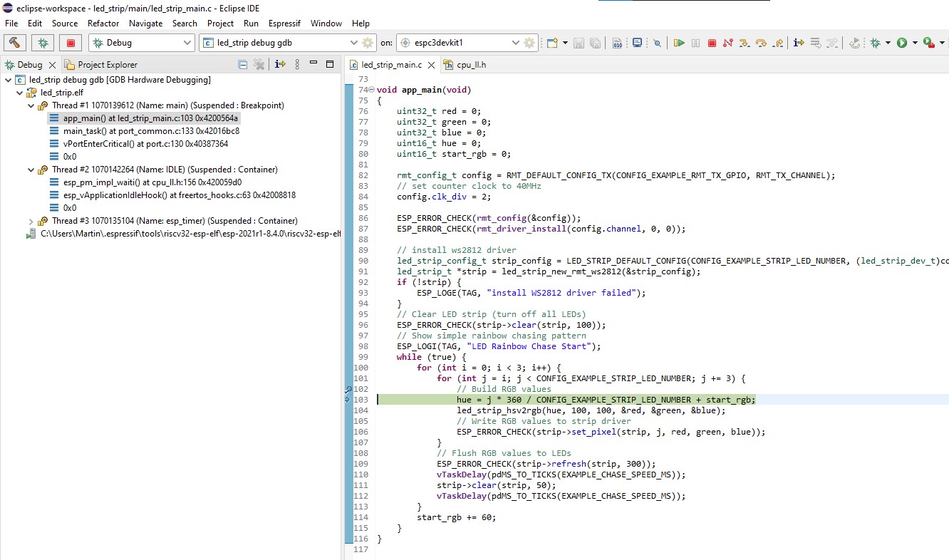Click the Build hammer button in launch bar
Screen dimensions: 949x560
pyautogui.click(x=16, y=43)
